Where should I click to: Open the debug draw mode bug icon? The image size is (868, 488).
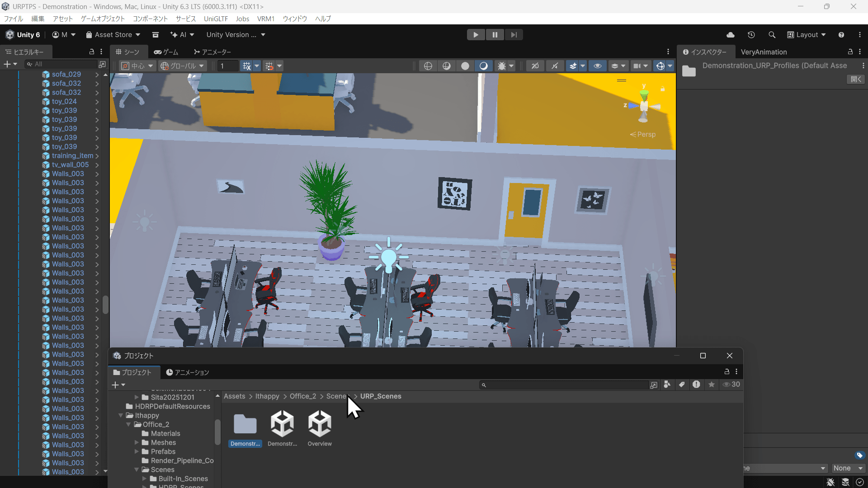pyautogui.click(x=502, y=66)
